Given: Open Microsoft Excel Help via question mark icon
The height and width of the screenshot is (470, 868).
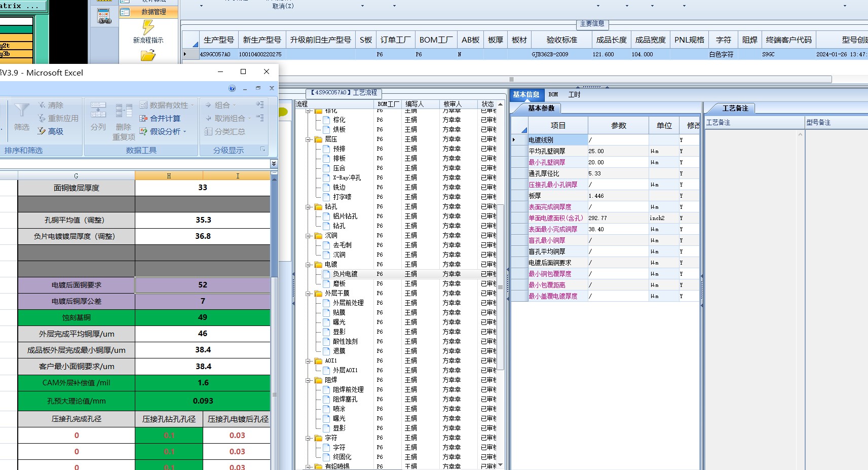Looking at the screenshot, I should click(232, 88).
